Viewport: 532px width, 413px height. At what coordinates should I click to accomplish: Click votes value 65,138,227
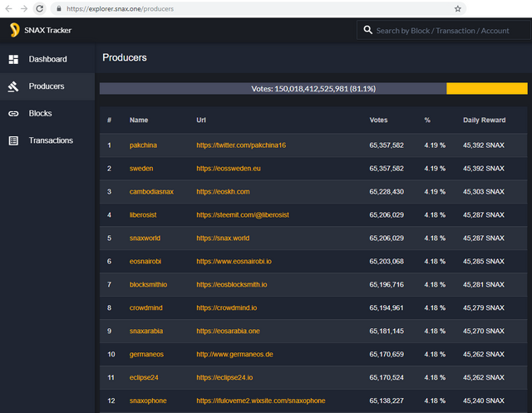coord(387,401)
